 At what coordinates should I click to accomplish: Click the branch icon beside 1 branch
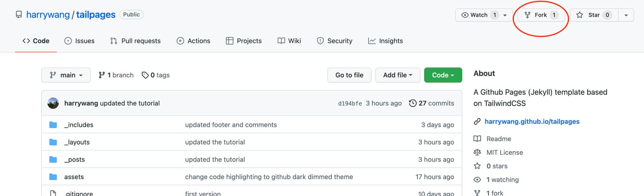[x=102, y=75]
